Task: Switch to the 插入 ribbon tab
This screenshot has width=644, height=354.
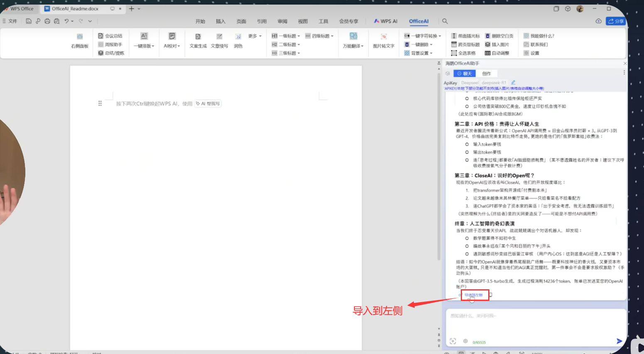Action: 221,21
